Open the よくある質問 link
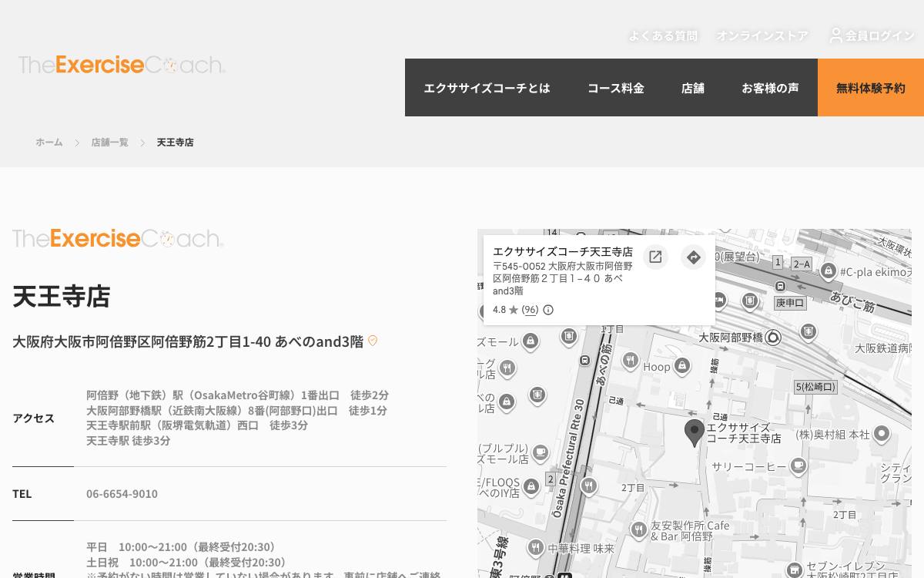 pos(663,35)
